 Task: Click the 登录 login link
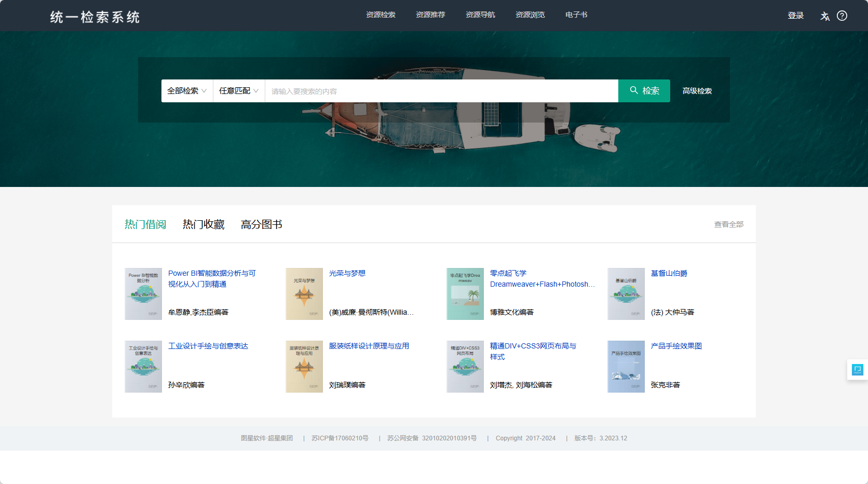click(x=795, y=16)
